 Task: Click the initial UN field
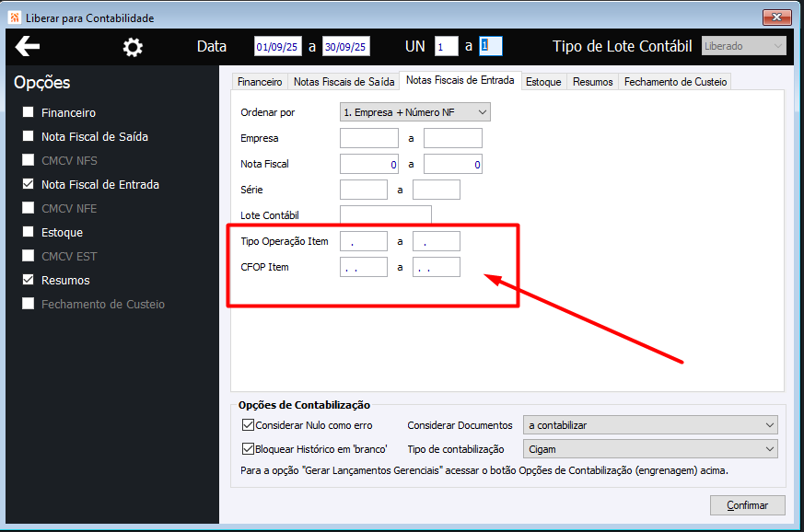(x=446, y=46)
